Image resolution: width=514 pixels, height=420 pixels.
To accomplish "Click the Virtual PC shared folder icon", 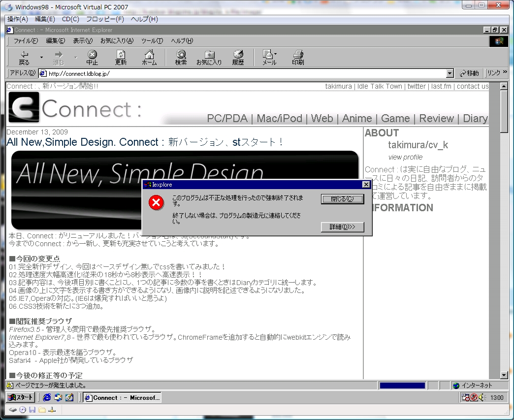I will click(x=42, y=410).
